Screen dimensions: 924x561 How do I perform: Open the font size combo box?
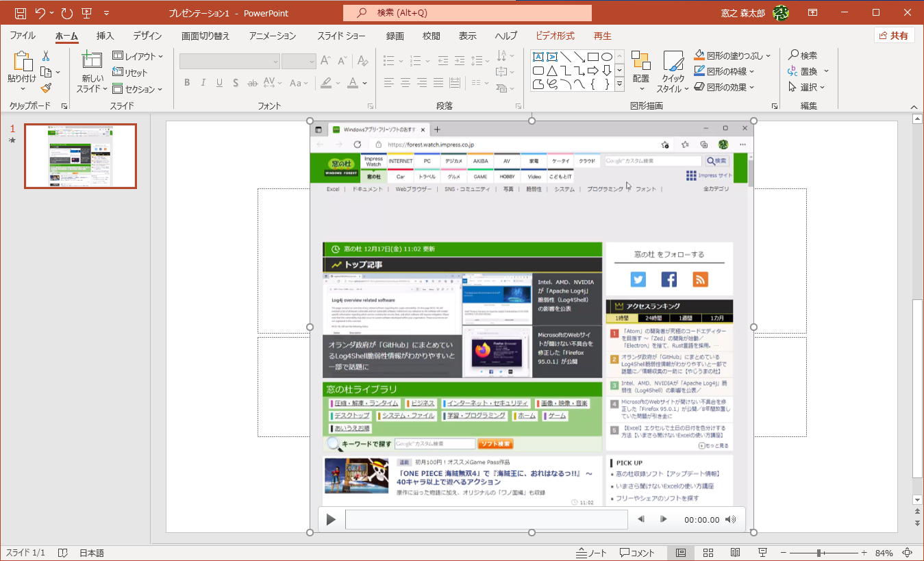(299, 61)
